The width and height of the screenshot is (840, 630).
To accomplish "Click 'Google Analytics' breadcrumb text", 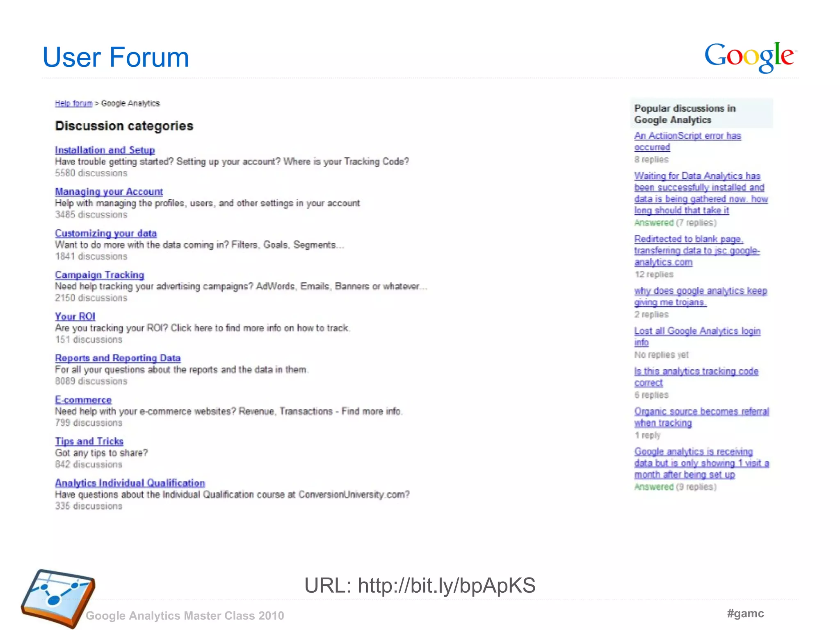I will pyautogui.click(x=130, y=103).
